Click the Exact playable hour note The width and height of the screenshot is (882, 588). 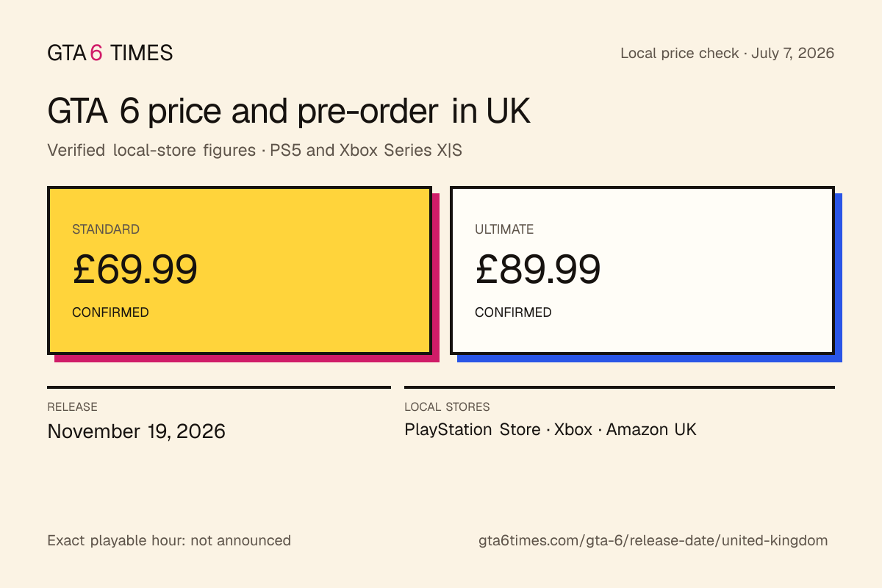click(x=169, y=541)
